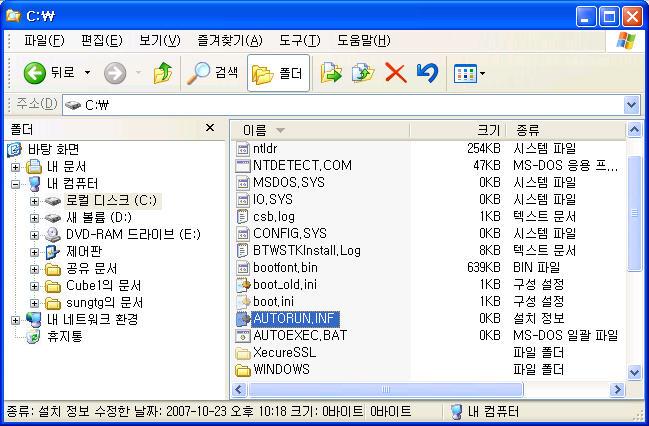This screenshot has height=426, width=649.
Task: Select 새 볼륨 (D:) drive
Action: [99, 218]
